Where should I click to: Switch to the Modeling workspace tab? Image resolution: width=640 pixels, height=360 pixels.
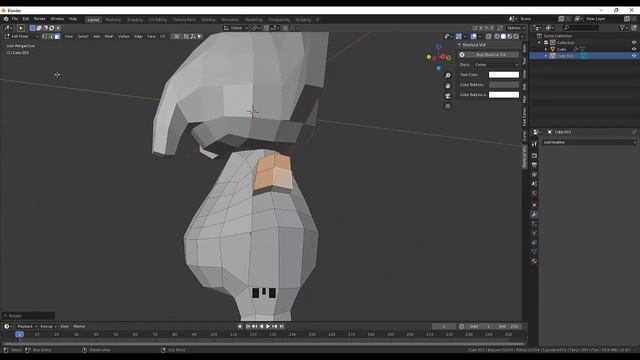click(113, 20)
